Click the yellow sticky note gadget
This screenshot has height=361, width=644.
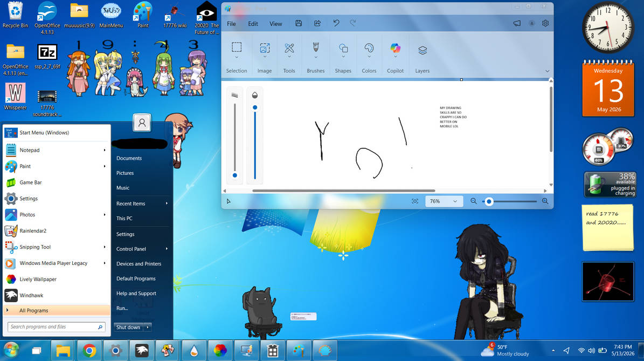click(x=608, y=228)
